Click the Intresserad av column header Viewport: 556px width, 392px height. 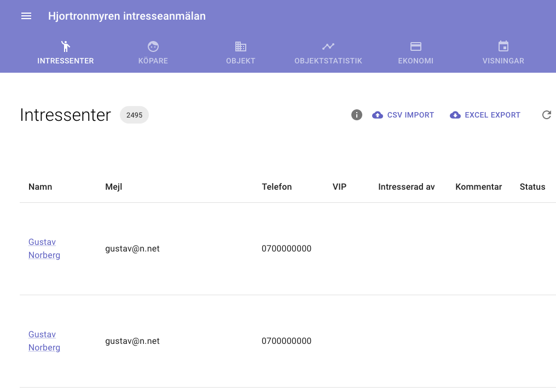click(407, 187)
